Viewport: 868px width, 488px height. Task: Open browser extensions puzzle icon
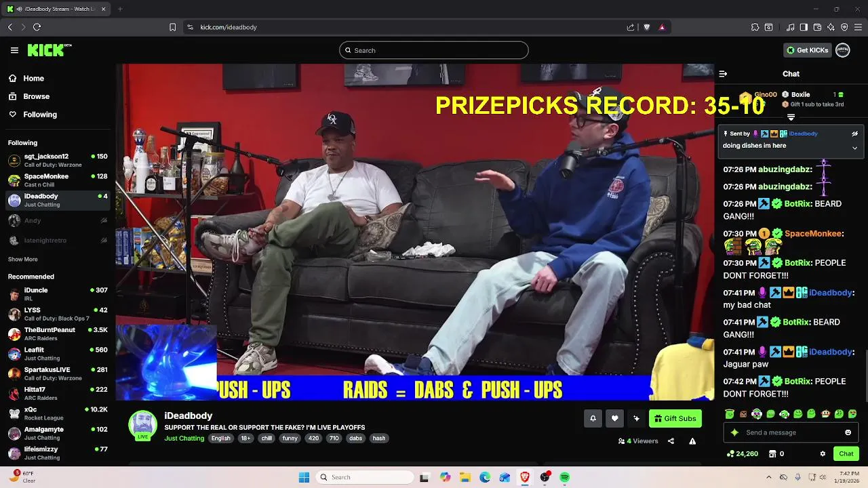(755, 27)
